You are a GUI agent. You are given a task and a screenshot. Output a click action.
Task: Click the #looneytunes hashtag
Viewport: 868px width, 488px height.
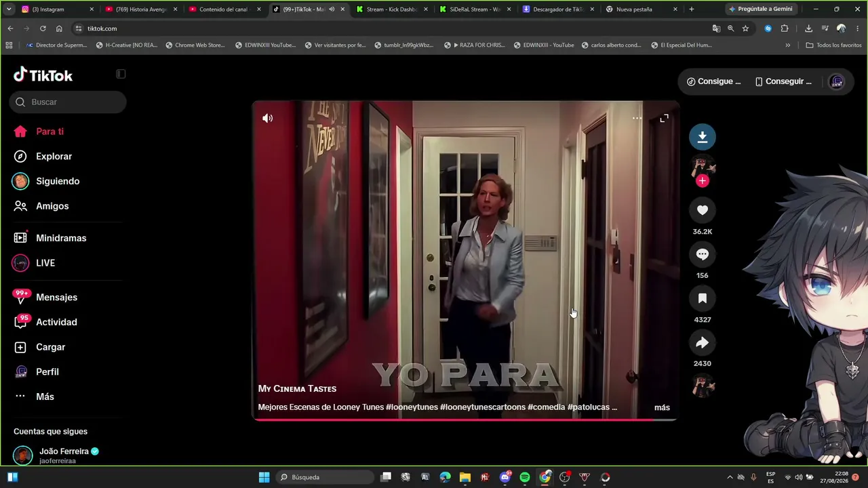[412, 407]
